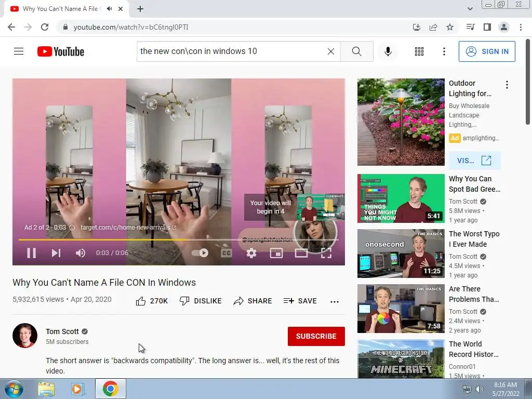Like the video with thumbs-up 270K
Viewport: 532px width, 399px height.
152,301
